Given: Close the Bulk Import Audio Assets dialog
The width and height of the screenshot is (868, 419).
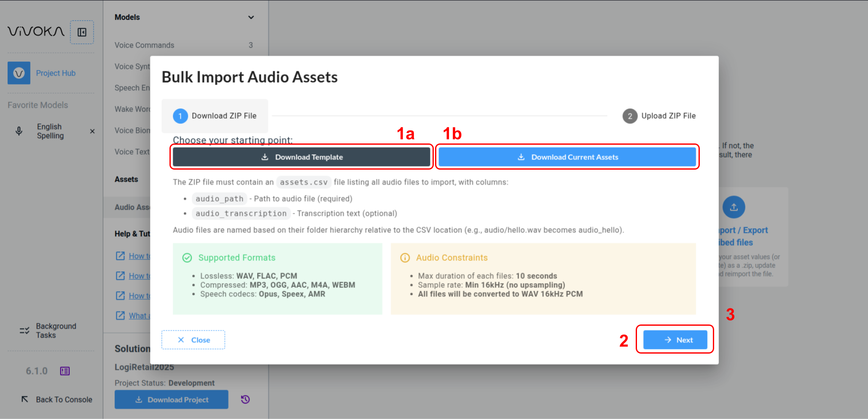Looking at the screenshot, I should tap(193, 340).
